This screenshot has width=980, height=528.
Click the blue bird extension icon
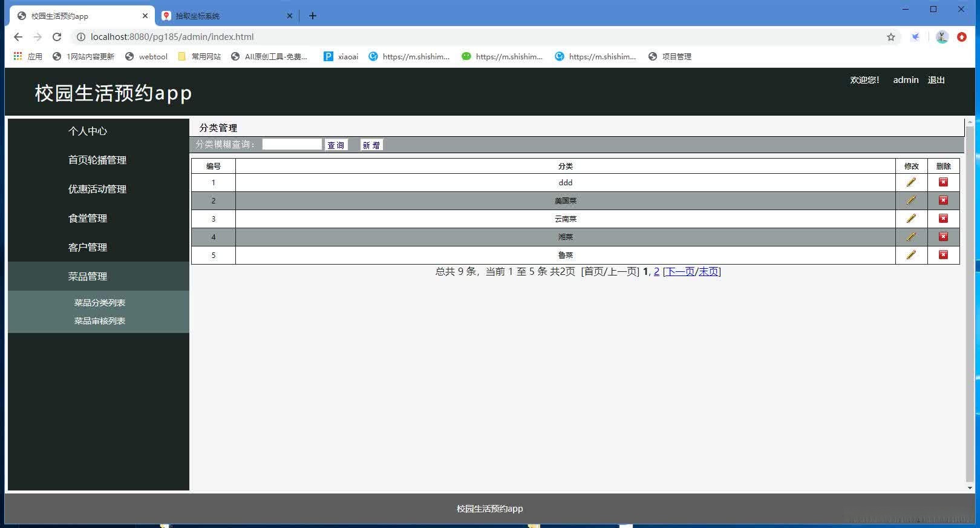[x=916, y=37]
